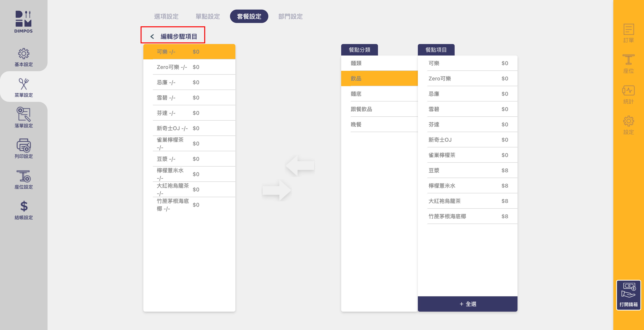Select Zero可樂 -/- in step item list
644x330 pixels.
pos(189,67)
